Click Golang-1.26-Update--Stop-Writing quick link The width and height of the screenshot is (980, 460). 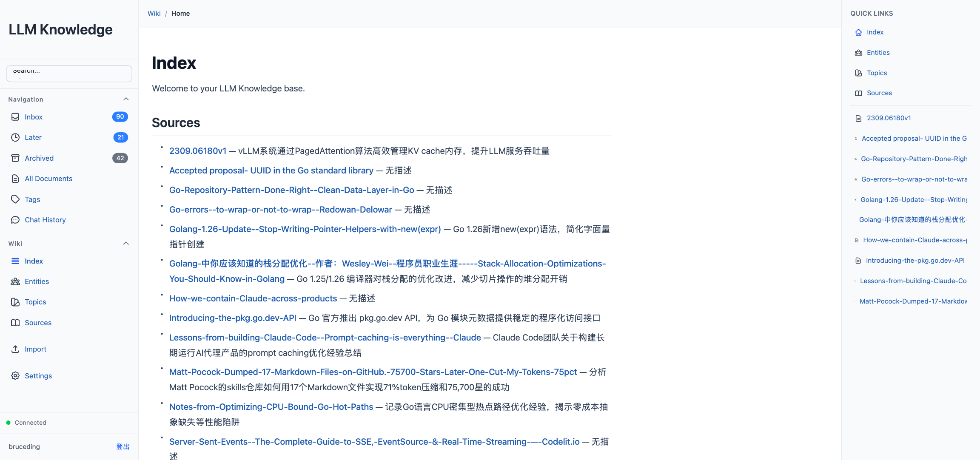coord(914,200)
